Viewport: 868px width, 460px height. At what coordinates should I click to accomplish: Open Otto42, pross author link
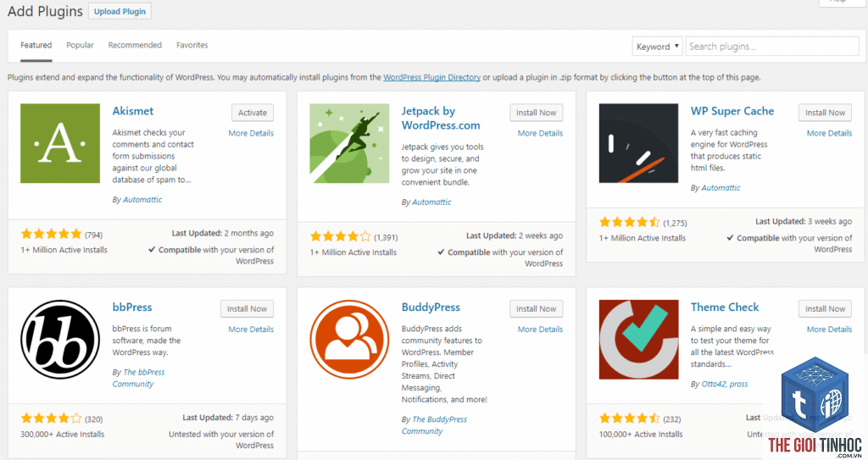point(724,384)
